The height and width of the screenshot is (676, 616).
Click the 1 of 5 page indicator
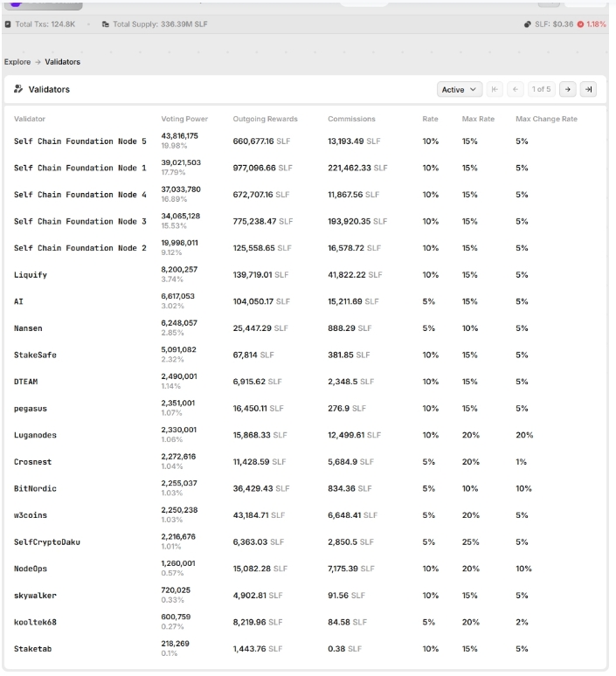[542, 89]
